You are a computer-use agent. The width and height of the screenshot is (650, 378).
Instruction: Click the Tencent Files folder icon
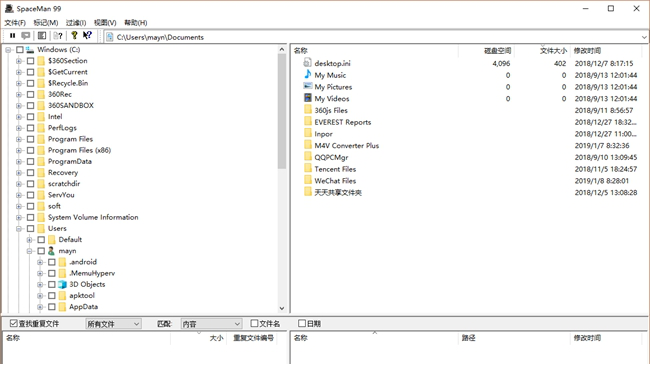pos(308,169)
